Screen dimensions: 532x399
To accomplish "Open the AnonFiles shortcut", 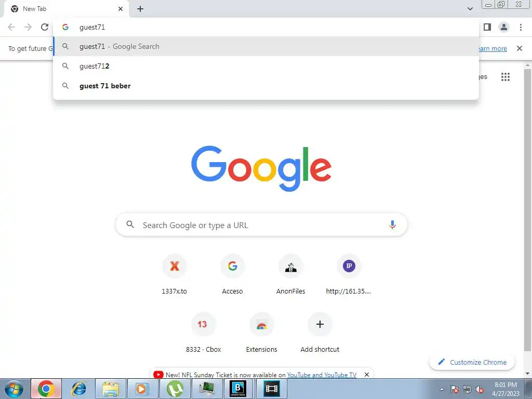I will (291, 275).
